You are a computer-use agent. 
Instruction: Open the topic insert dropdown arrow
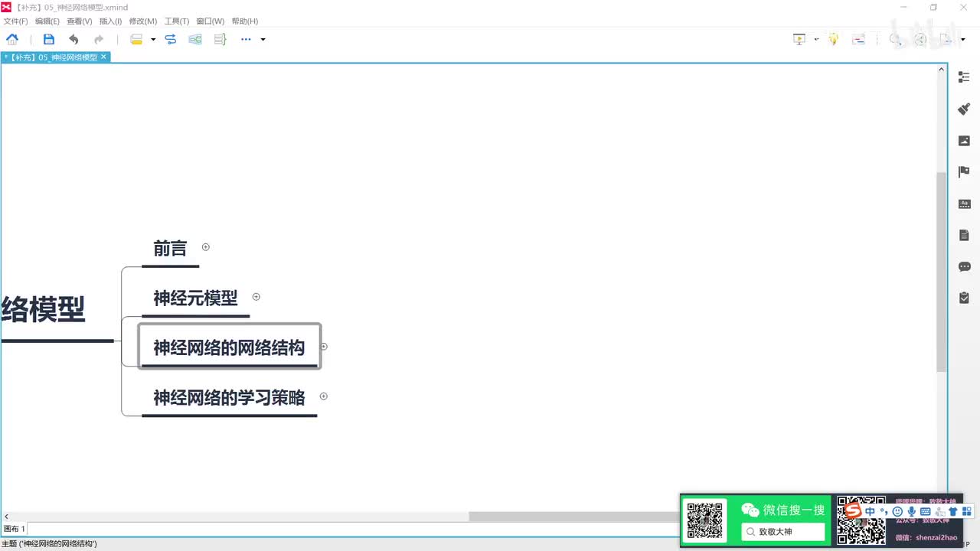point(153,39)
